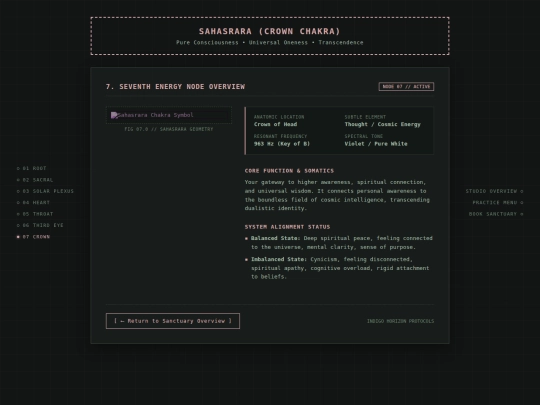Viewport: 540px width, 405px height.
Task: Click the circle marker beside 01 Root
Action: pyautogui.click(x=18, y=168)
